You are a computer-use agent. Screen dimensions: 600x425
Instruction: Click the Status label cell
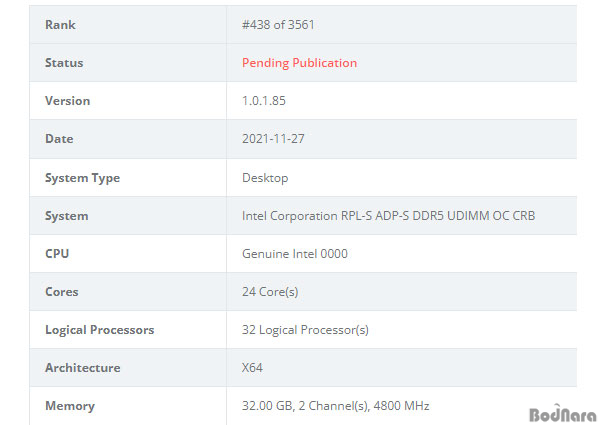point(64,63)
